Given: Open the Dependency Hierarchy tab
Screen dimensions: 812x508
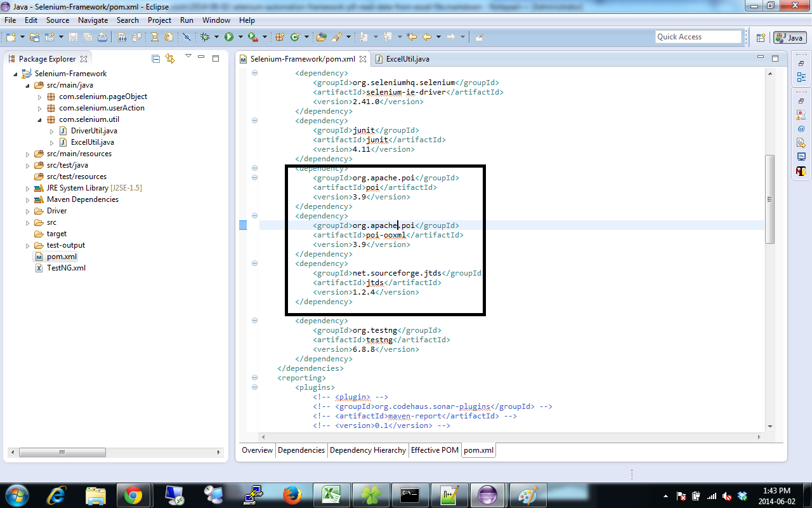Looking at the screenshot, I should [368, 450].
